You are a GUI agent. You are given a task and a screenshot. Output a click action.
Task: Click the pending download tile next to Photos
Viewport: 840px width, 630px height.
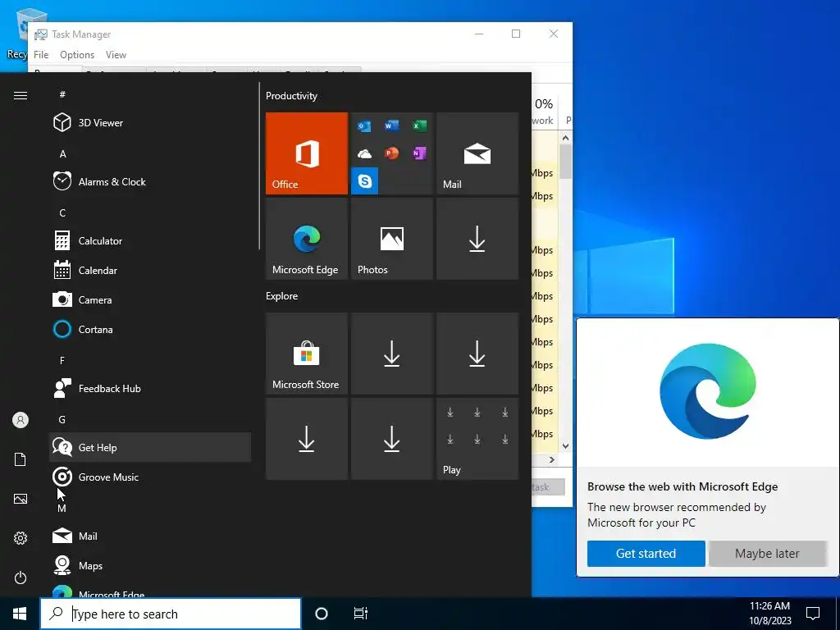tap(477, 239)
